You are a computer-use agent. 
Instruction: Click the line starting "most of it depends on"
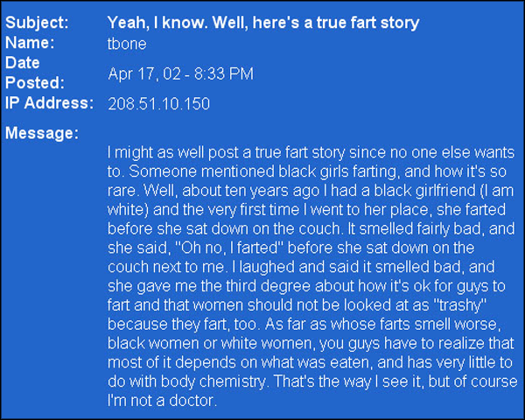coord(310,363)
